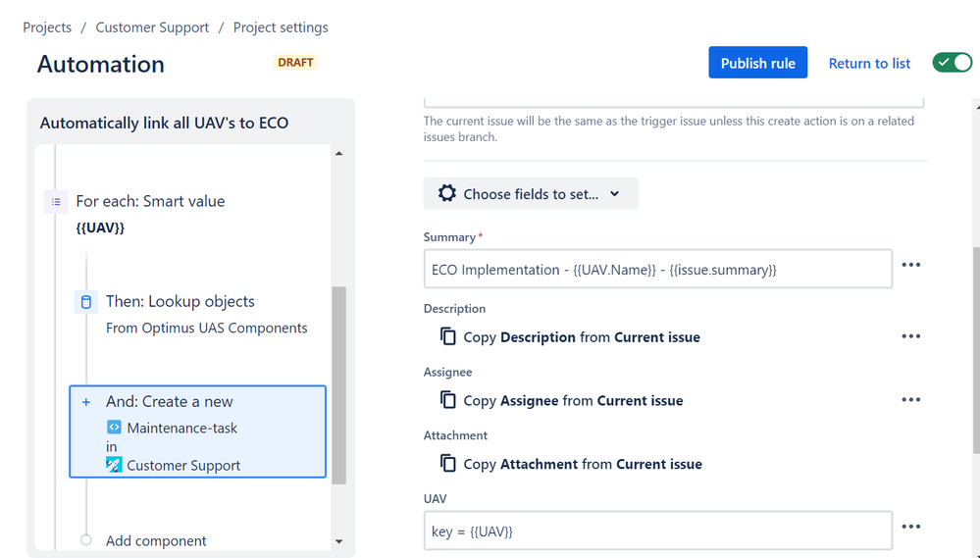Open the Customer Support breadcrumb link
The width and height of the screenshot is (980, 558).
coord(152,27)
